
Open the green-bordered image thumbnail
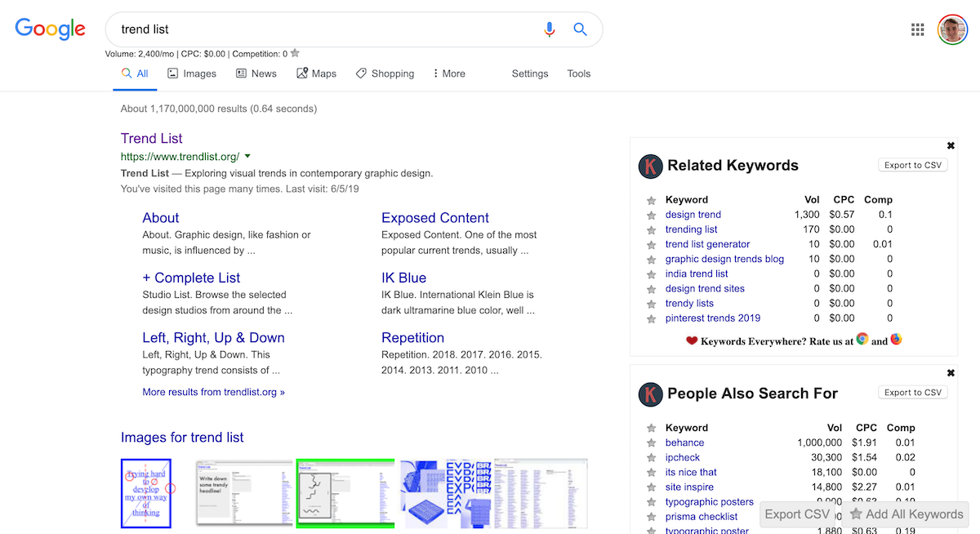(x=345, y=493)
